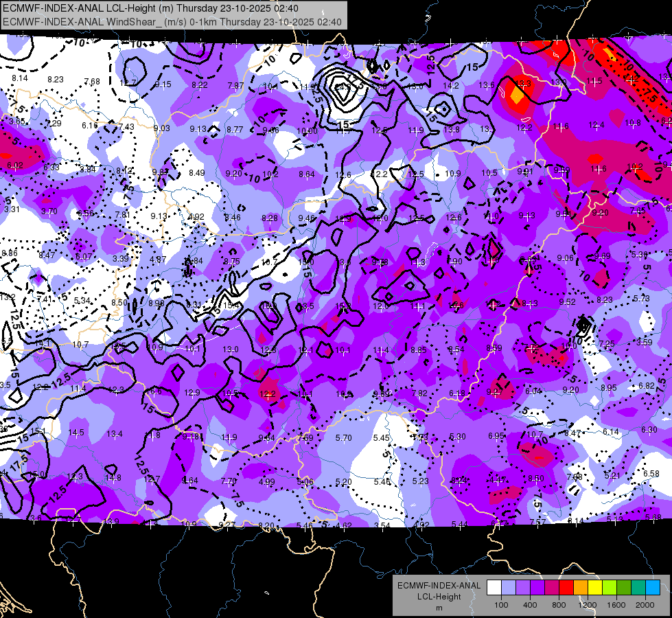Click the wind shear value 7.82
672x618 pixels.
tap(419, 393)
